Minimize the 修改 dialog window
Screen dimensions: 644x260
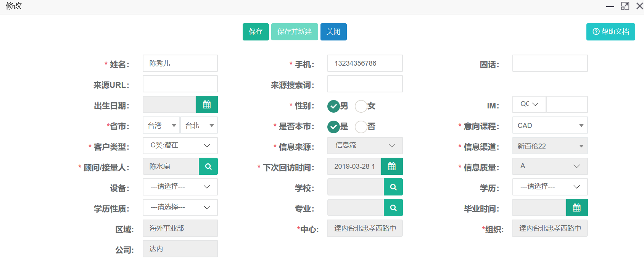pyautogui.click(x=610, y=6)
